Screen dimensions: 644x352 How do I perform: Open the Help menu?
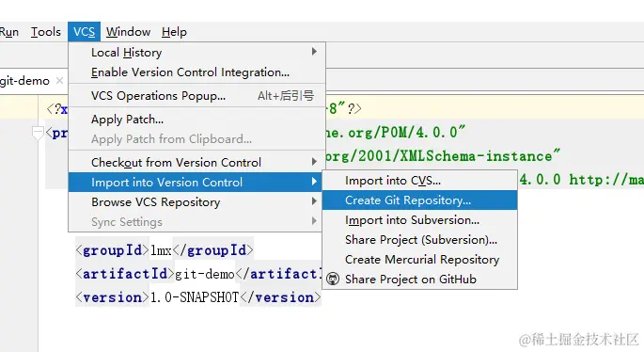tap(174, 32)
